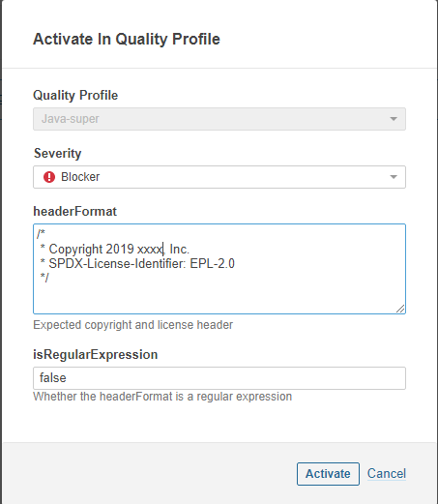Click the Activate In Quality Profile title
438x504 pixels.
pyautogui.click(x=127, y=39)
